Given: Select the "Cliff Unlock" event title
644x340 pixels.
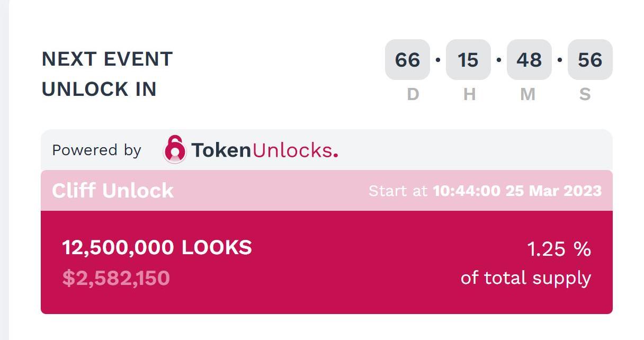Looking at the screenshot, I should click(x=112, y=191).
